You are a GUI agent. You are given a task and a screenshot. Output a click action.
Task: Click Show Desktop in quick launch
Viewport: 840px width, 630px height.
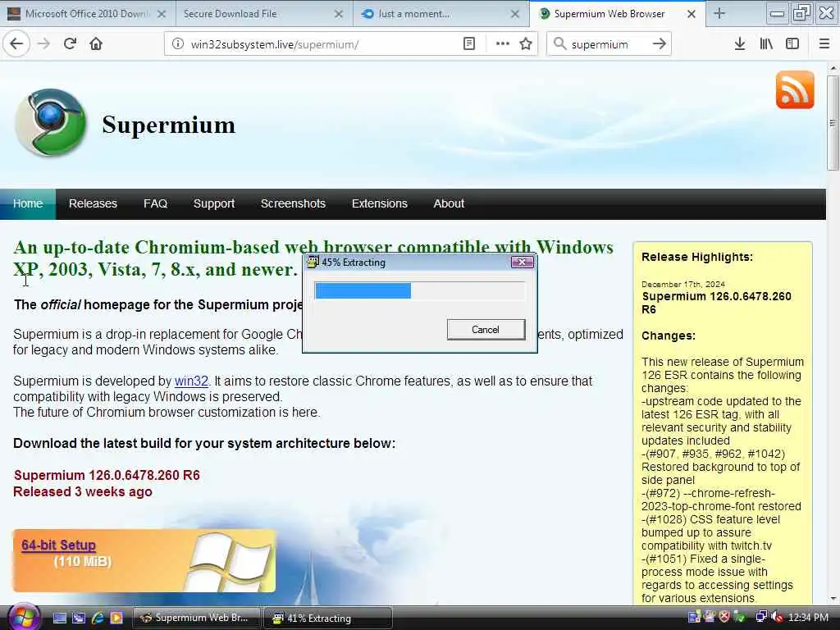tap(60, 618)
